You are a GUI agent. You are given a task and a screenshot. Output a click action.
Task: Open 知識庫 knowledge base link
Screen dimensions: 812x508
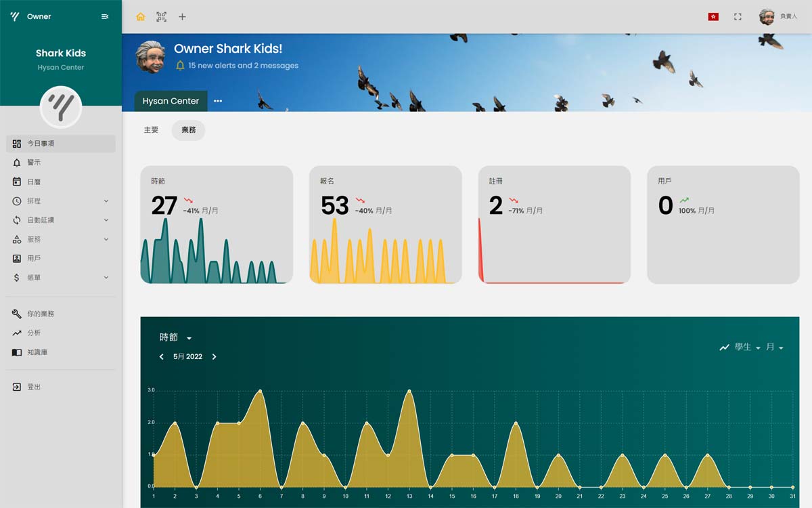tap(37, 352)
